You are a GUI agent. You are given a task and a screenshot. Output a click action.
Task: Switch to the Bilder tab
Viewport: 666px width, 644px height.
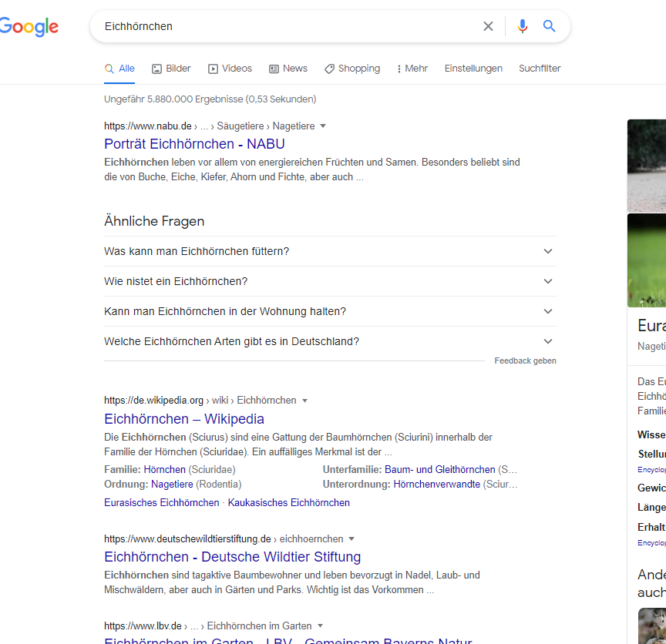(x=177, y=68)
